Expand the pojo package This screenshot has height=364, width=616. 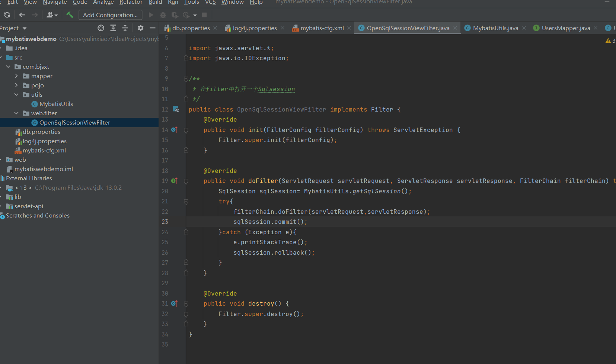coord(16,85)
